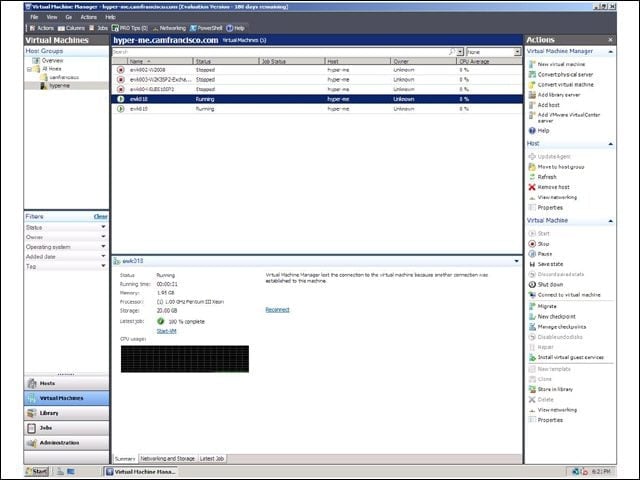Screen dimensions: 640x480
Task: Click the New checkpoint icon
Action: click(532, 316)
